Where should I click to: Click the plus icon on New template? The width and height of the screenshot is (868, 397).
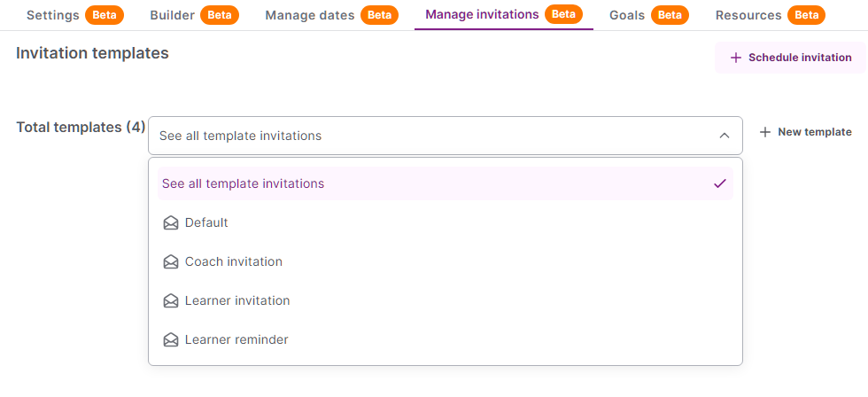point(765,132)
